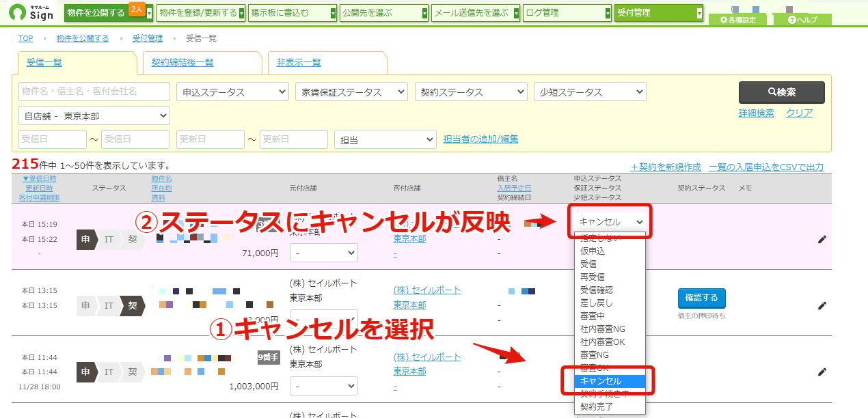Image resolution: width=868 pixels, height=418 pixels.
Task: Follow the 受付管理 breadcrumb link
Action: pos(148,38)
